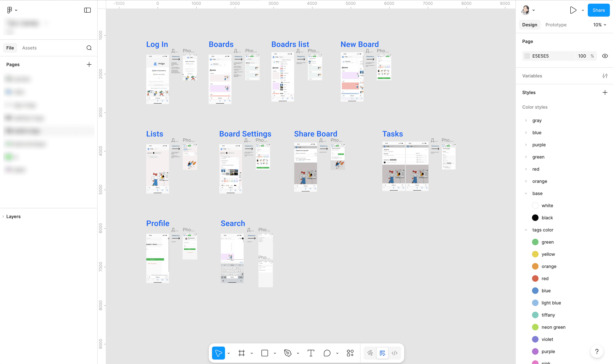Image resolution: width=613 pixels, height=364 pixels.
Task: Select the Text tool
Action: pyautogui.click(x=311, y=353)
